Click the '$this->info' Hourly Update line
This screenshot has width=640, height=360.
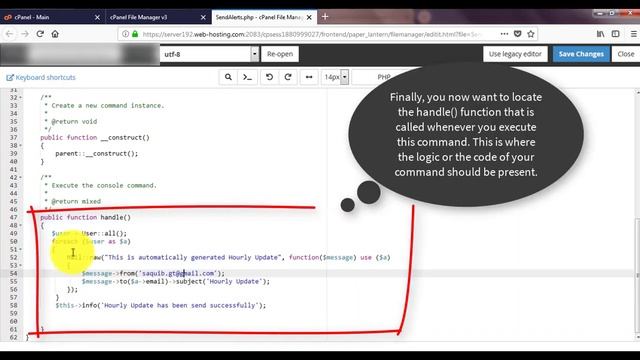tap(160, 305)
